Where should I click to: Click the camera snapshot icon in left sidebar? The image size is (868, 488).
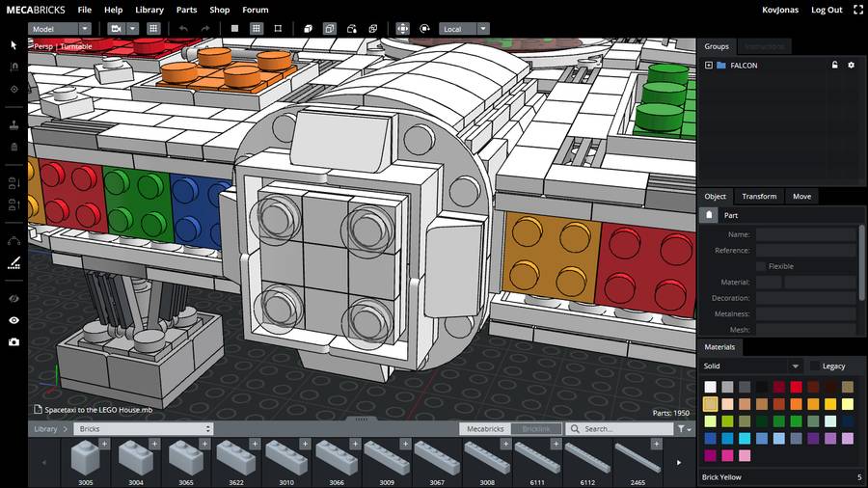(x=14, y=342)
